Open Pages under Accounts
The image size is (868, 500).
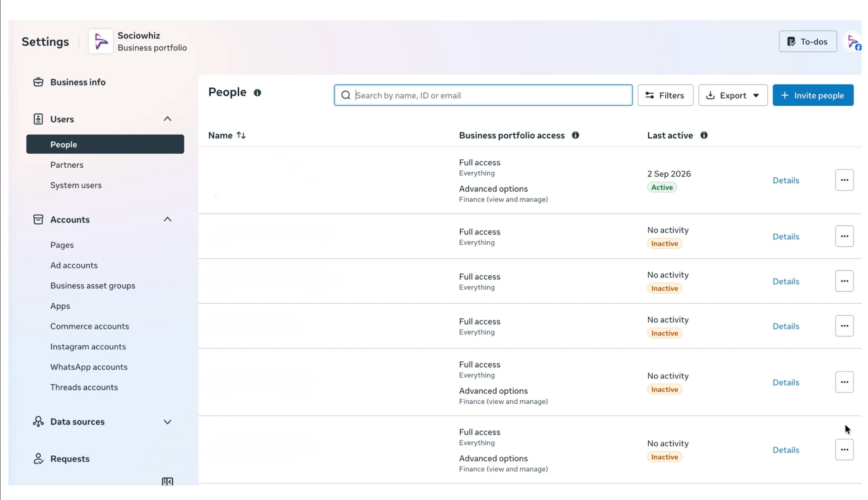[x=62, y=245]
